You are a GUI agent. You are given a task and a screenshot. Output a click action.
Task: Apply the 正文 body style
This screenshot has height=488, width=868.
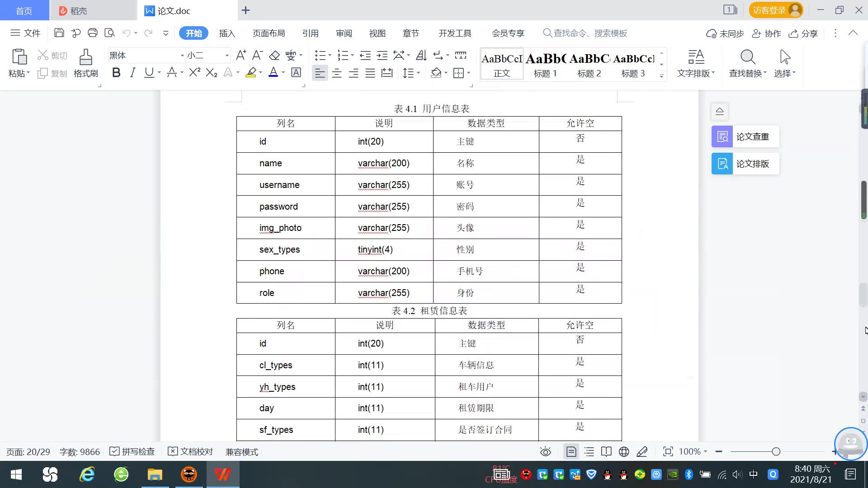pos(502,65)
